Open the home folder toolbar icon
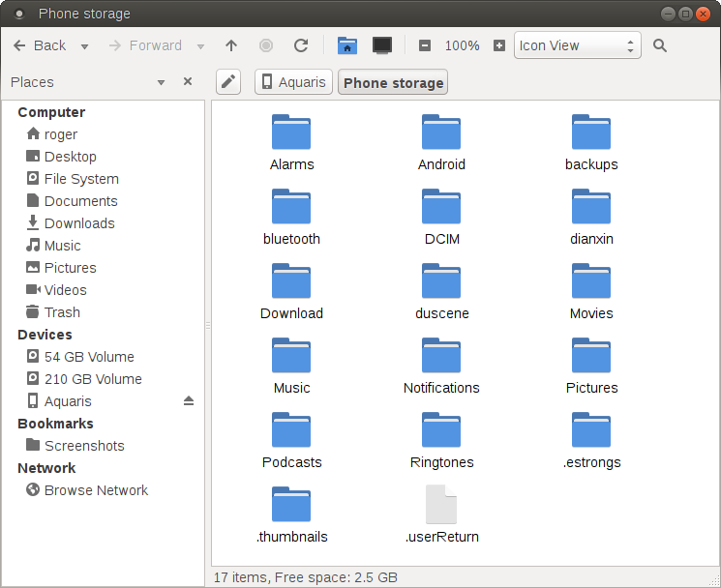Image resolution: width=721 pixels, height=588 pixels. (347, 45)
